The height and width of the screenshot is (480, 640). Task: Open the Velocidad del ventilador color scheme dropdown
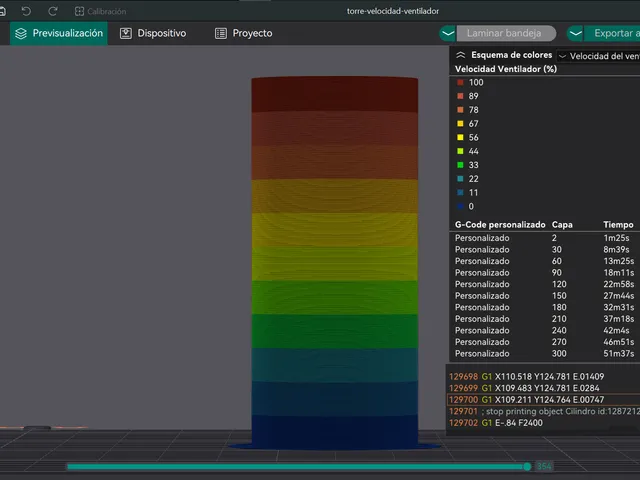tap(598, 56)
